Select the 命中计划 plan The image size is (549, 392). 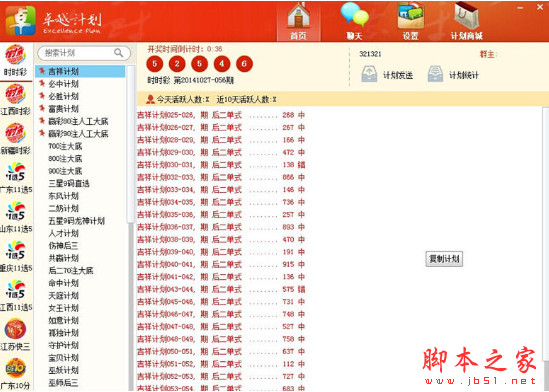63,283
